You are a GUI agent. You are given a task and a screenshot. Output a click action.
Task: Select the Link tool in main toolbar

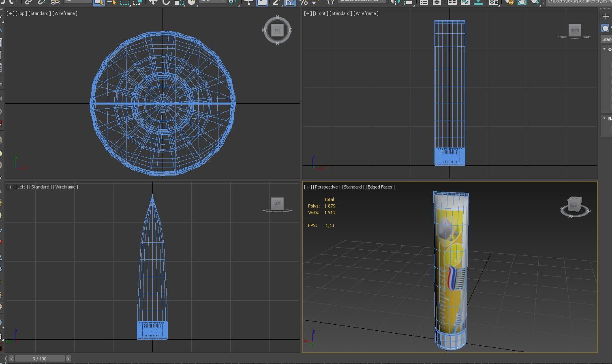pyautogui.click(x=28, y=2)
